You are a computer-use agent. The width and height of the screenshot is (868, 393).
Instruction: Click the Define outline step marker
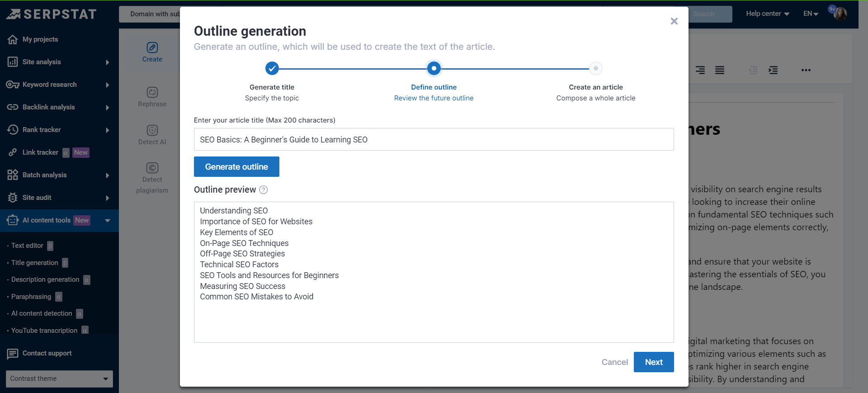tap(434, 68)
